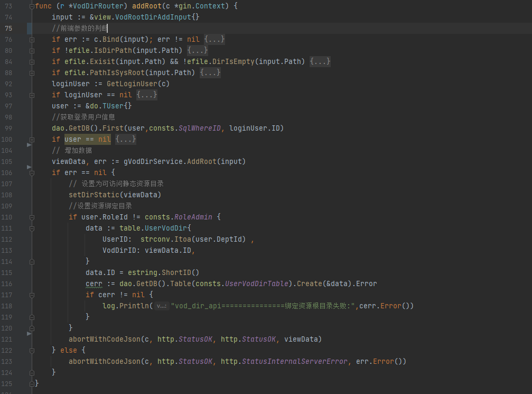Click line number 99 in the gutter
Image resolution: width=532 pixels, height=394 pixels.
pos(8,129)
